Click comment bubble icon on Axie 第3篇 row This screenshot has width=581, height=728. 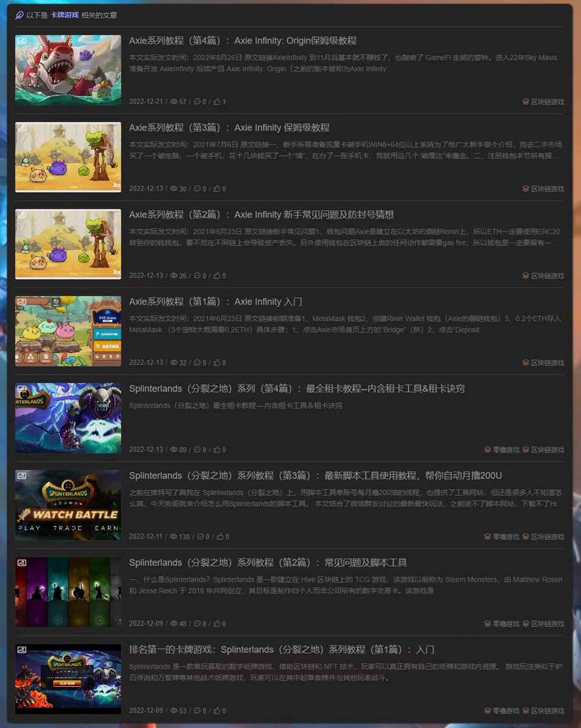(197, 189)
